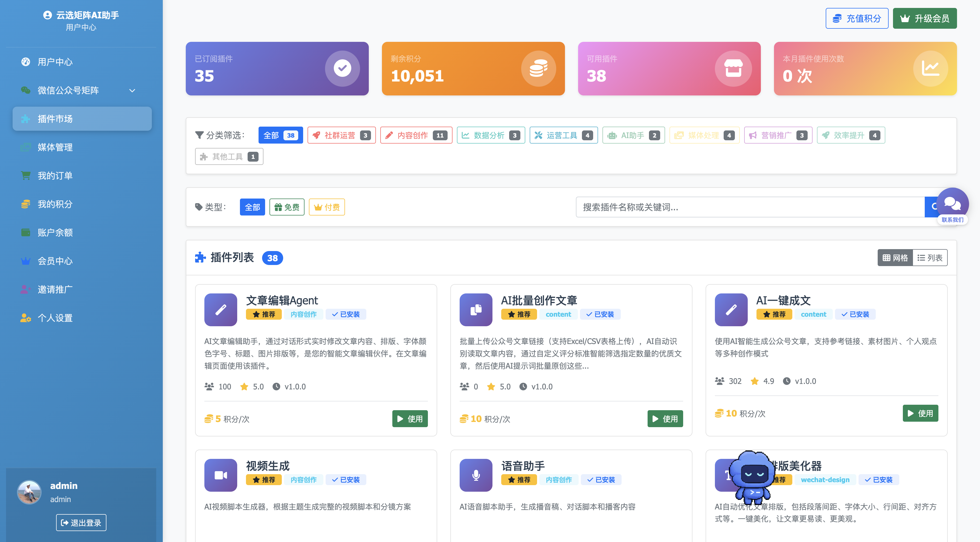Click the 语音助手 microphone icon

(x=475, y=475)
